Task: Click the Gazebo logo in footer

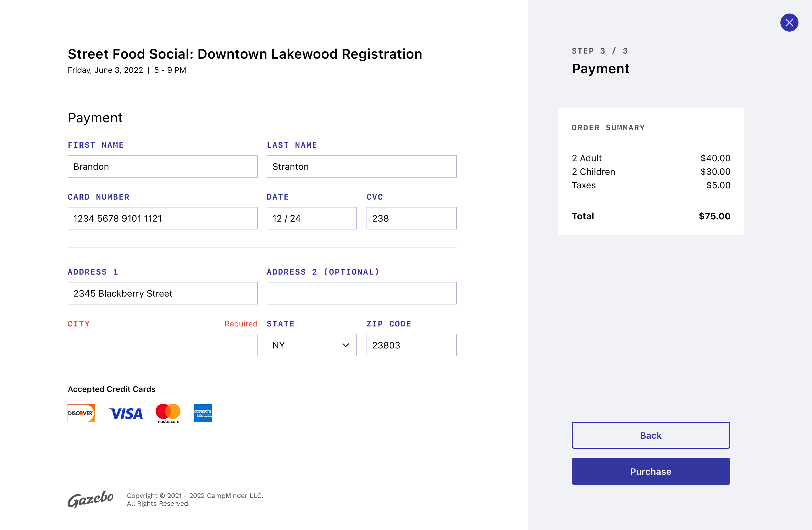Action: click(91, 499)
